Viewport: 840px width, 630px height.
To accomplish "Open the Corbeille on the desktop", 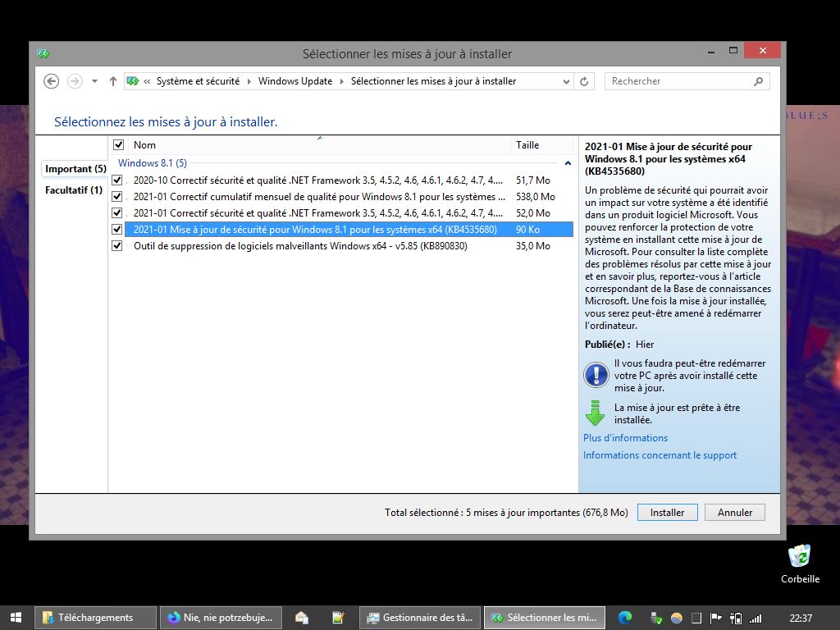I will click(x=800, y=564).
